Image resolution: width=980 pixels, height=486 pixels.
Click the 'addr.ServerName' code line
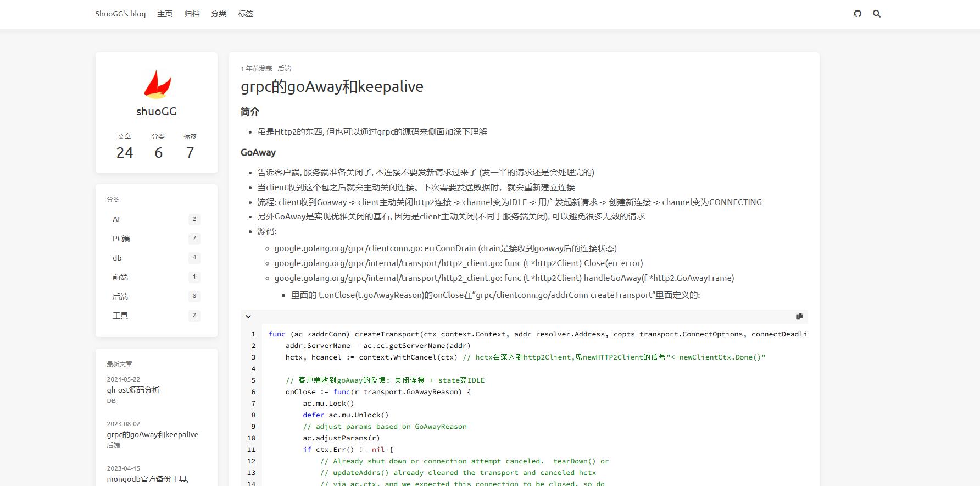[378, 346]
